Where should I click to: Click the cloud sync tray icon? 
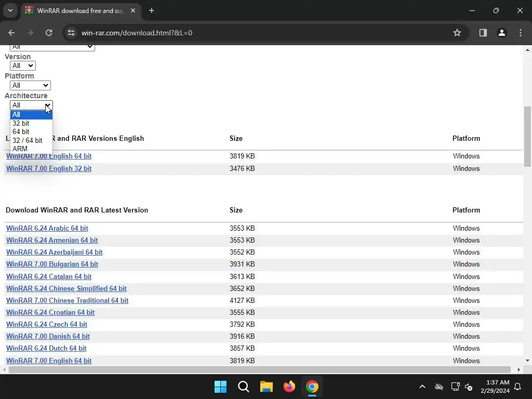point(439,387)
